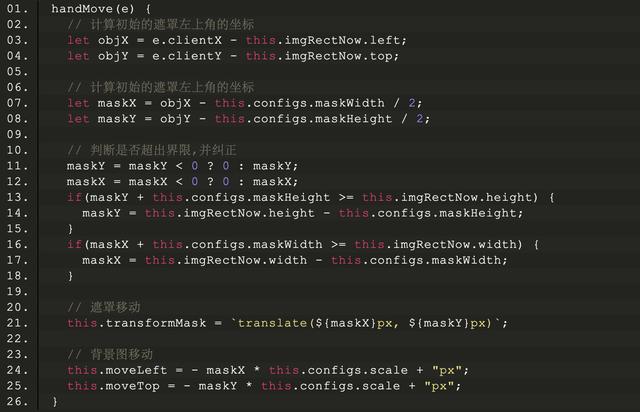
Task: Click 'this.transformMask' translate statement on line 21
Action: [x=287, y=323]
